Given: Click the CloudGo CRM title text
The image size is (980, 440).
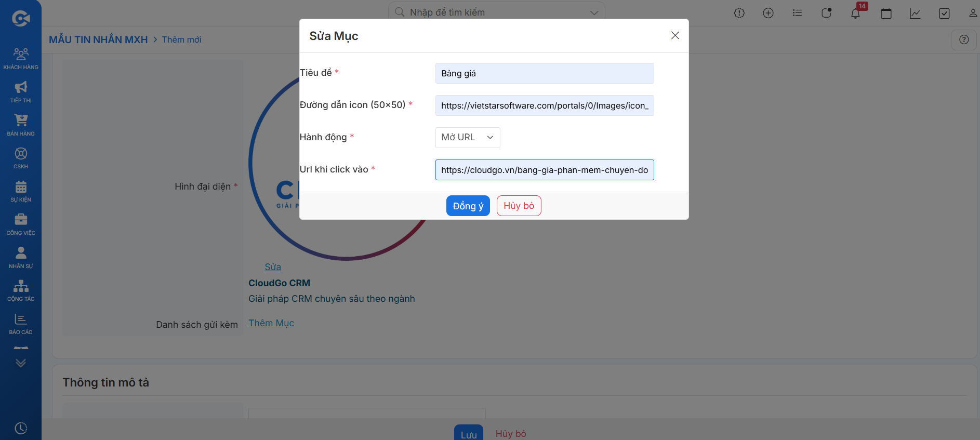Looking at the screenshot, I should coord(279,283).
